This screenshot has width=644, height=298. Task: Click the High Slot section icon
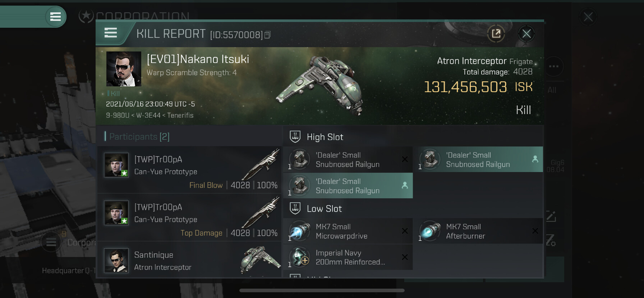tap(295, 137)
